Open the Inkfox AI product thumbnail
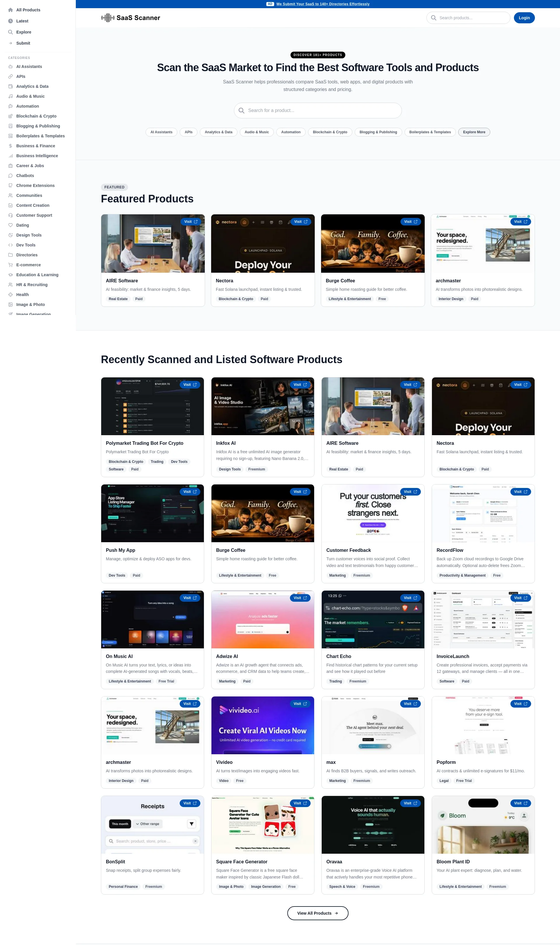The width and height of the screenshot is (560, 945). click(x=262, y=406)
